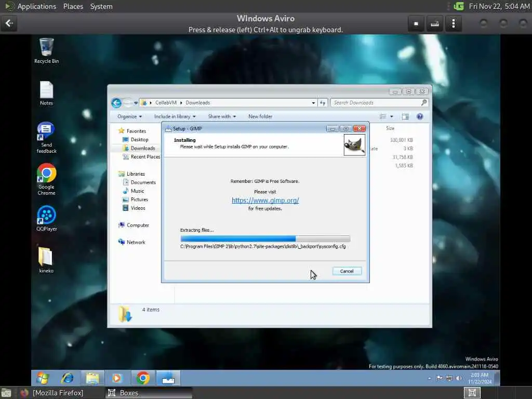Open Windows Media Player taskbar icon
Image resolution: width=532 pixels, height=399 pixels.
(x=117, y=378)
